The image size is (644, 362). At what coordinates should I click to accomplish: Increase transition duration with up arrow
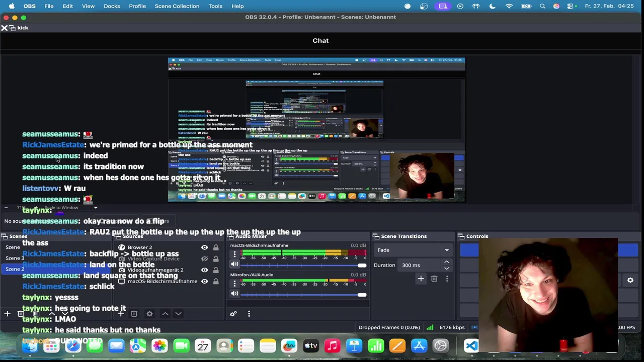pos(446,262)
